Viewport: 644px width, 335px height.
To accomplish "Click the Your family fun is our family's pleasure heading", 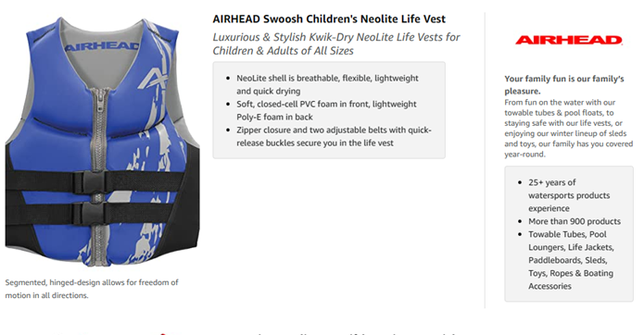I will click(564, 84).
